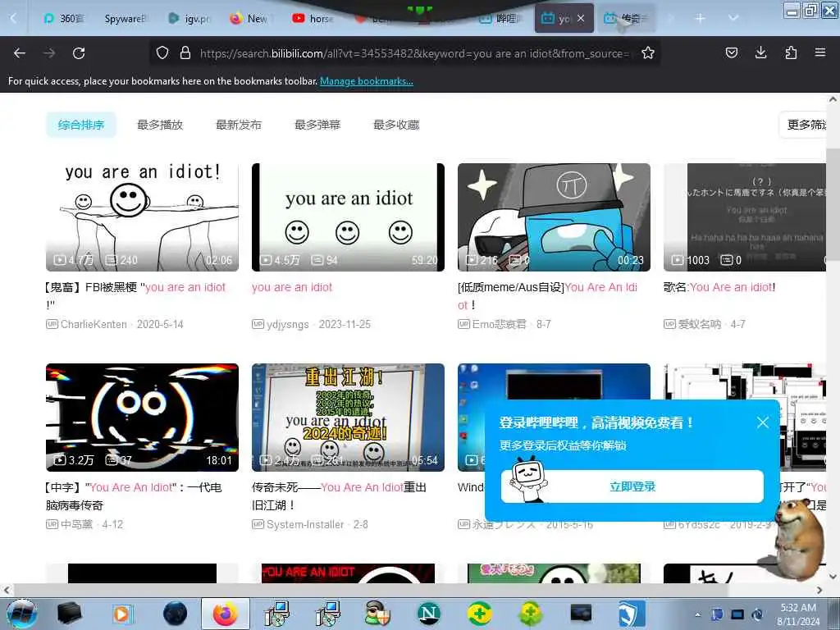This screenshot has width=840, height=630.
Task: Show hidden system tray icons
Action: (697, 614)
